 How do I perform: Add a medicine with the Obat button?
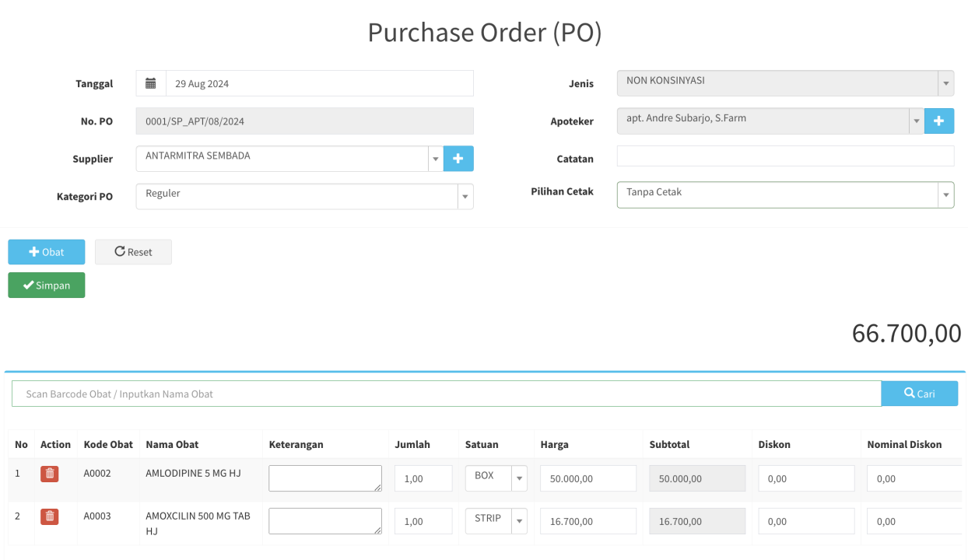click(47, 252)
